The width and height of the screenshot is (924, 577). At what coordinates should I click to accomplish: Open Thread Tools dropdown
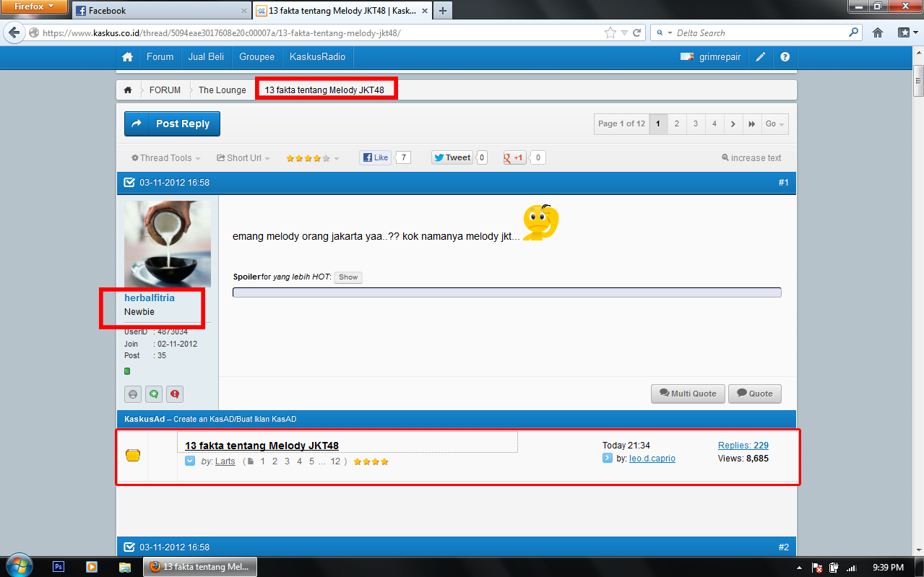165,158
